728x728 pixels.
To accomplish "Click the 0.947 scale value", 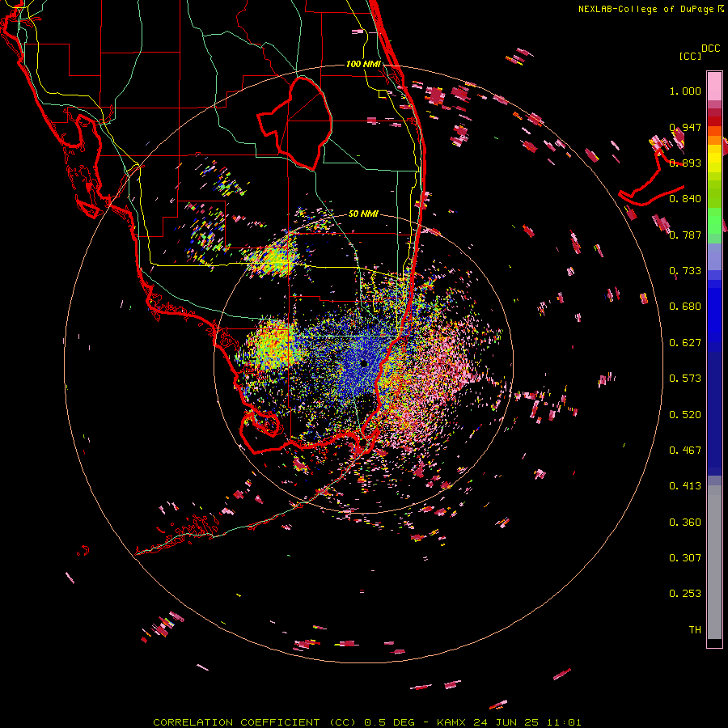I will (x=685, y=127).
